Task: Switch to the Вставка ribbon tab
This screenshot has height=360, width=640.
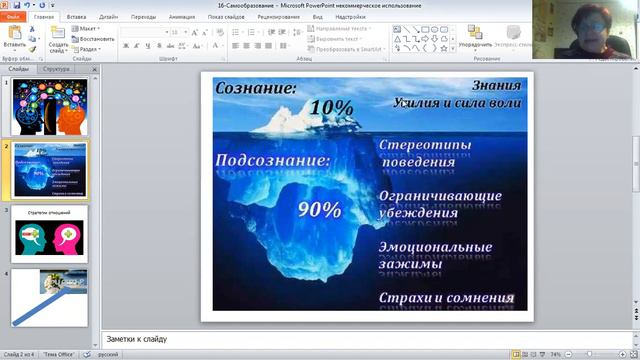Action: (76, 17)
